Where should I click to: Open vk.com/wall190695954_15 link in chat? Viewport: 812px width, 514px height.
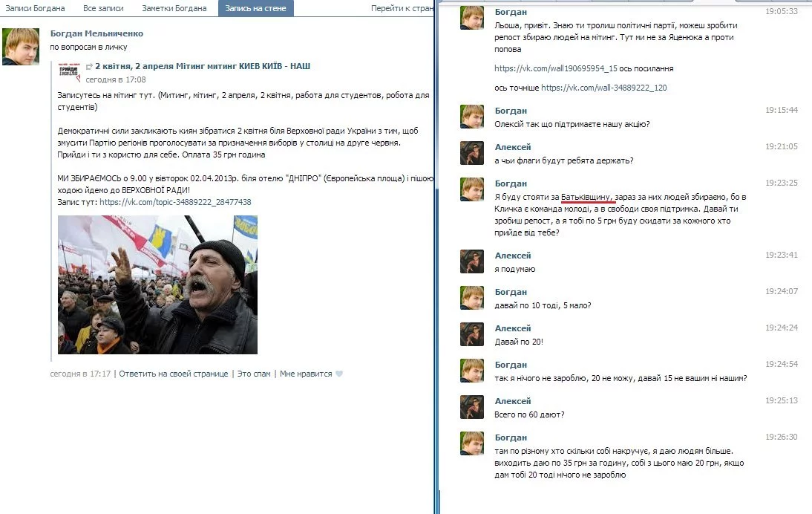coord(556,68)
